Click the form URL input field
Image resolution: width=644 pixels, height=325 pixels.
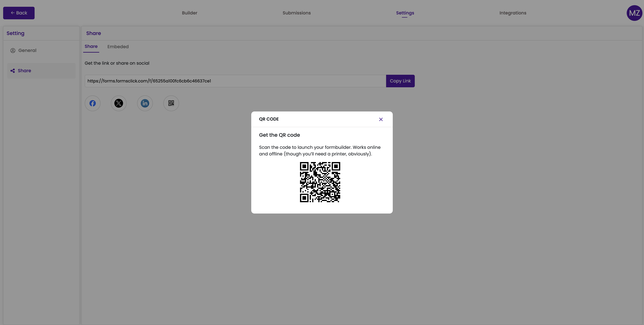click(x=235, y=81)
